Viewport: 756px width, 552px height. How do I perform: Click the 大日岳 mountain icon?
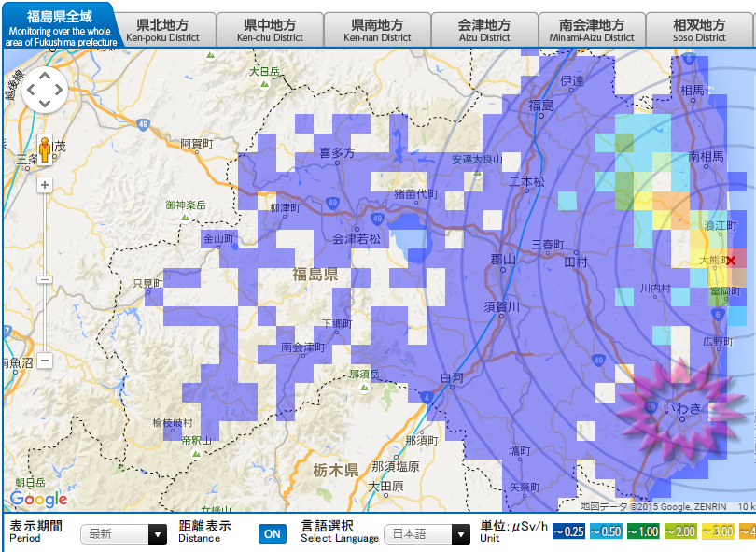[264, 84]
